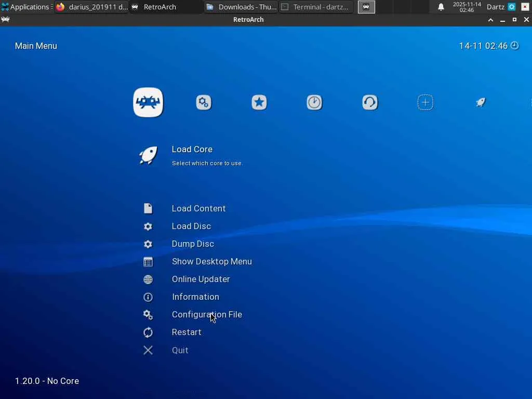The height and width of the screenshot is (399, 532).
Task: Select the Load Disc menu entry
Action: pos(191,227)
